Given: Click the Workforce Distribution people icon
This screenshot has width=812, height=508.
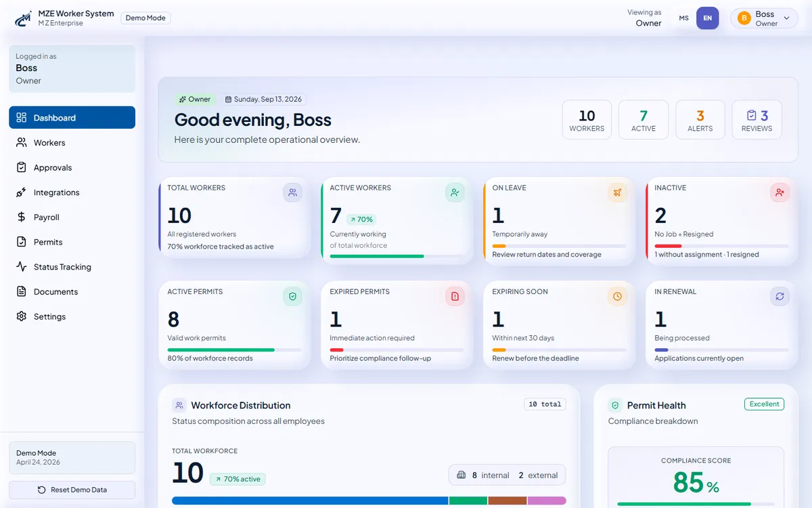Looking at the screenshot, I should point(179,405).
